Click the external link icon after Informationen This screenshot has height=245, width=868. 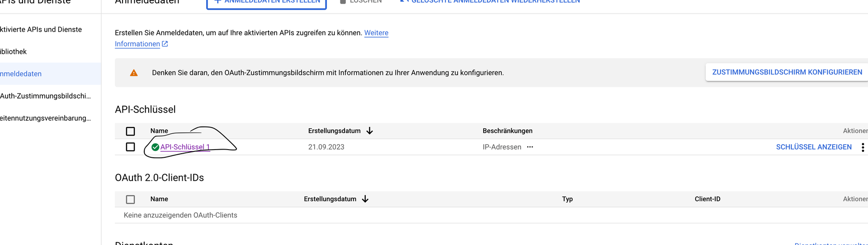click(x=165, y=44)
